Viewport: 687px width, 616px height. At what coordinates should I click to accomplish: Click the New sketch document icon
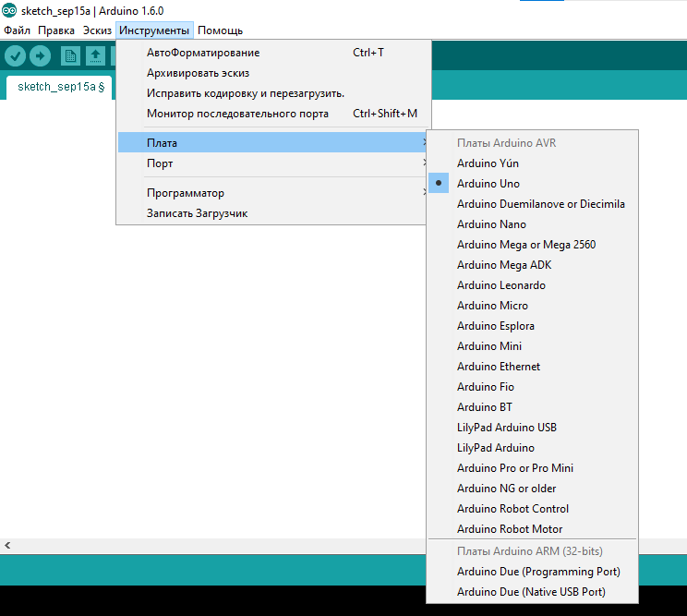click(x=70, y=56)
